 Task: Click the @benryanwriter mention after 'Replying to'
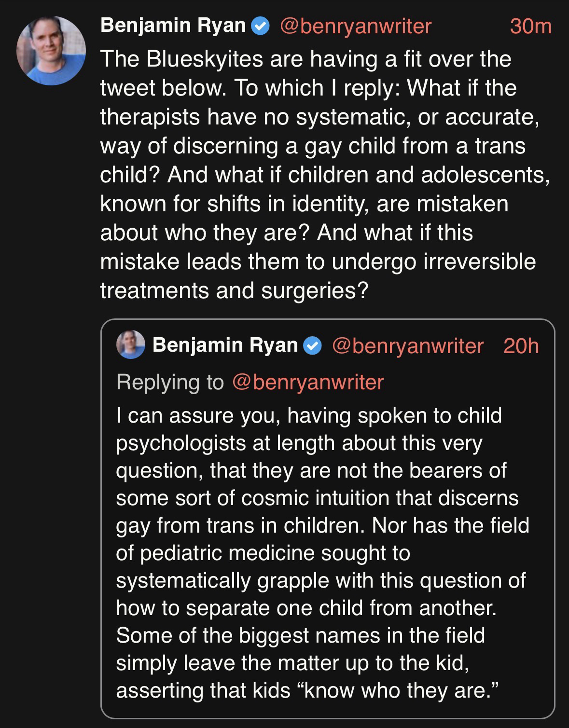click(x=307, y=382)
